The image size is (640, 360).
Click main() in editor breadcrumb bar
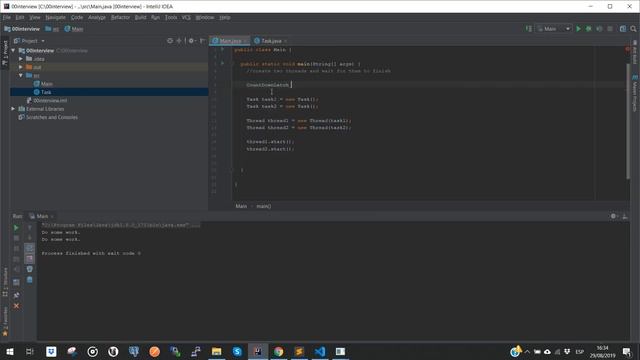[x=264, y=206]
